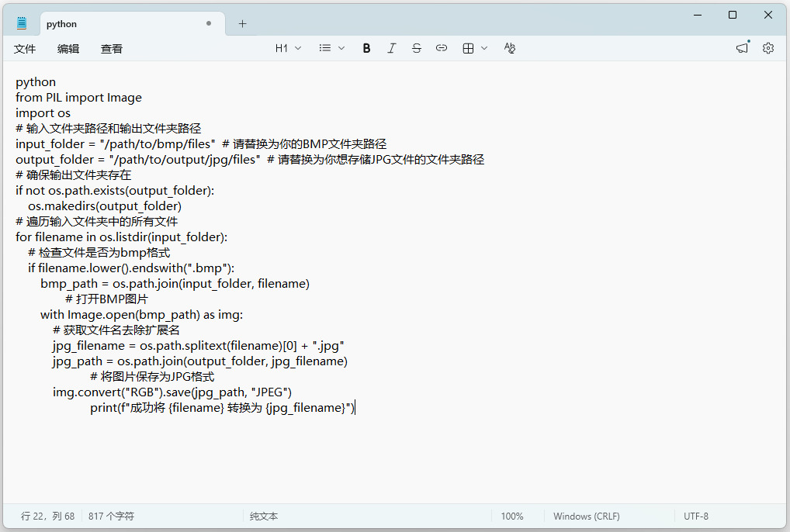Screen dimensions: 790x532
Task: Click the line 'from PIL import Image'
Action: coord(78,98)
